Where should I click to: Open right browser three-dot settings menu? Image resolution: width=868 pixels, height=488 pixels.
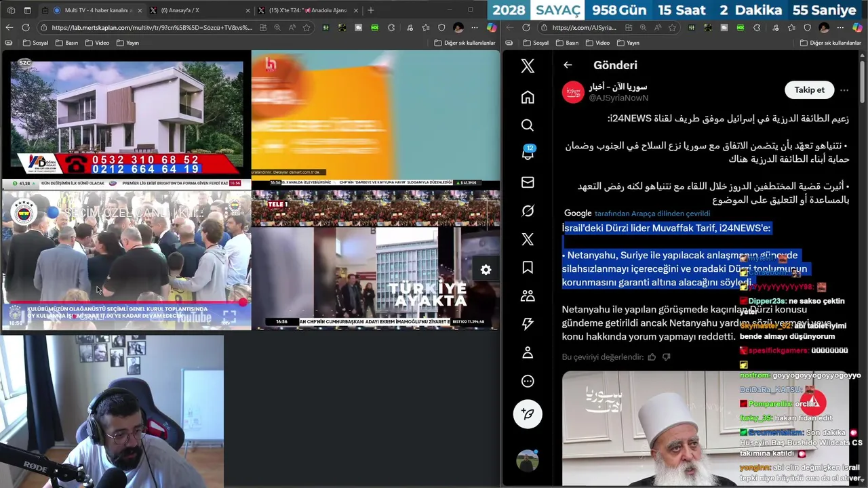[x=840, y=28]
